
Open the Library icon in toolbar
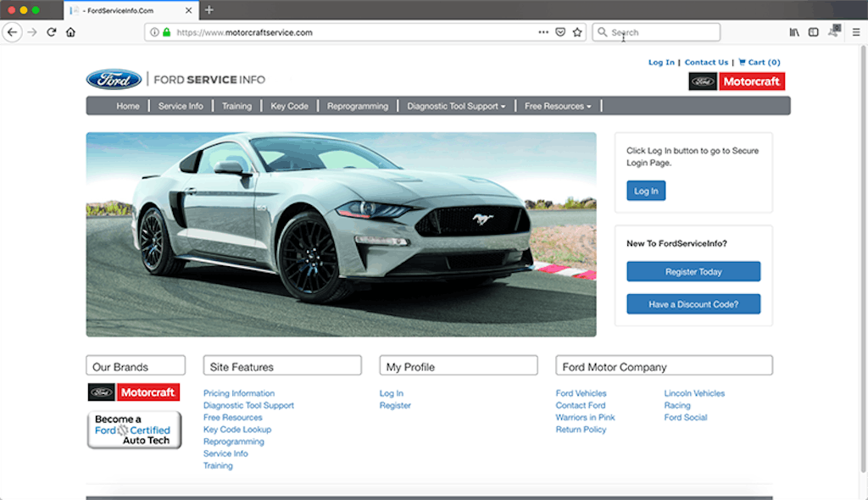794,32
